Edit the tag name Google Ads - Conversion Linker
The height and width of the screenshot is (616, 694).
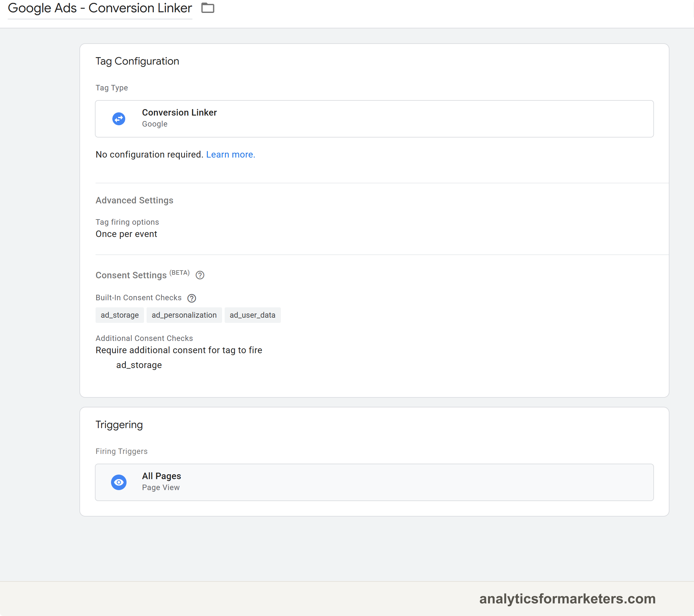click(x=100, y=8)
